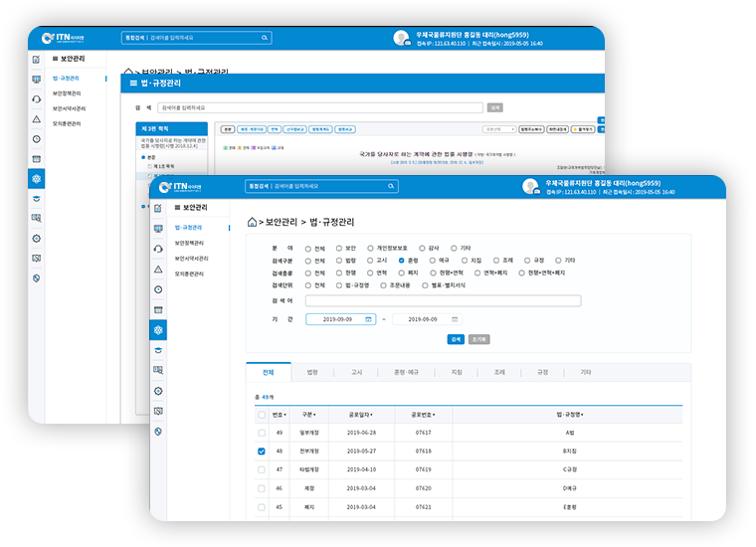This screenshot has width=756, height=547.
Task: Open calendar icon of the end date field
Action: 455,319
